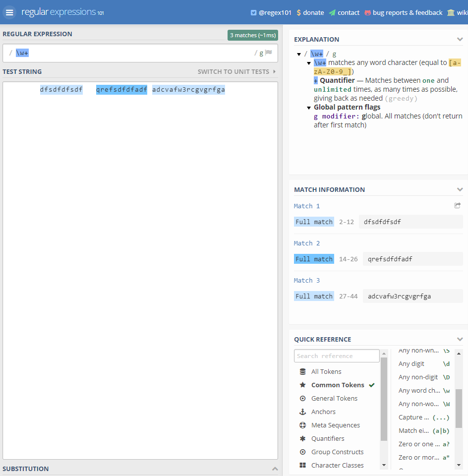Click the arrow next to Switch to Unit Tests
Screen dimensions: 468x476
274,71
